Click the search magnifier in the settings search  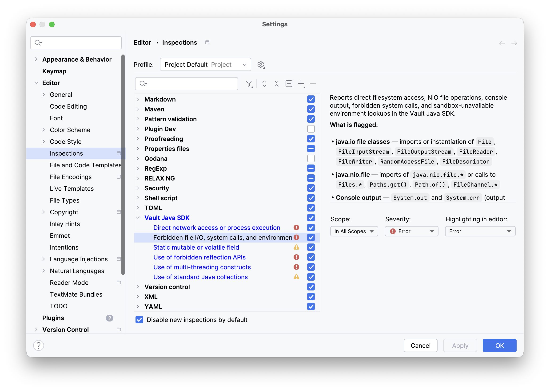pyautogui.click(x=38, y=43)
